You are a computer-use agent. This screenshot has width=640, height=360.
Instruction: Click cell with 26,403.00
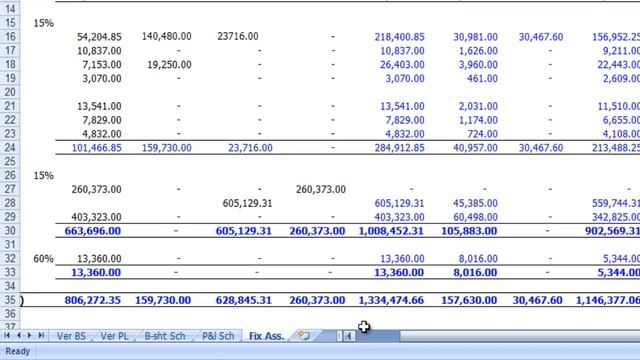pyautogui.click(x=402, y=65)
